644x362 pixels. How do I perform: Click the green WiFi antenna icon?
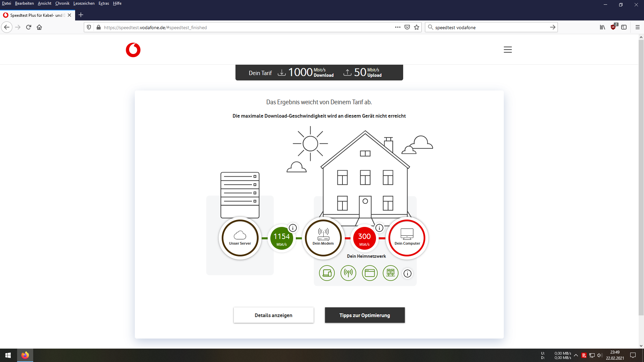[x=348, y=273]
